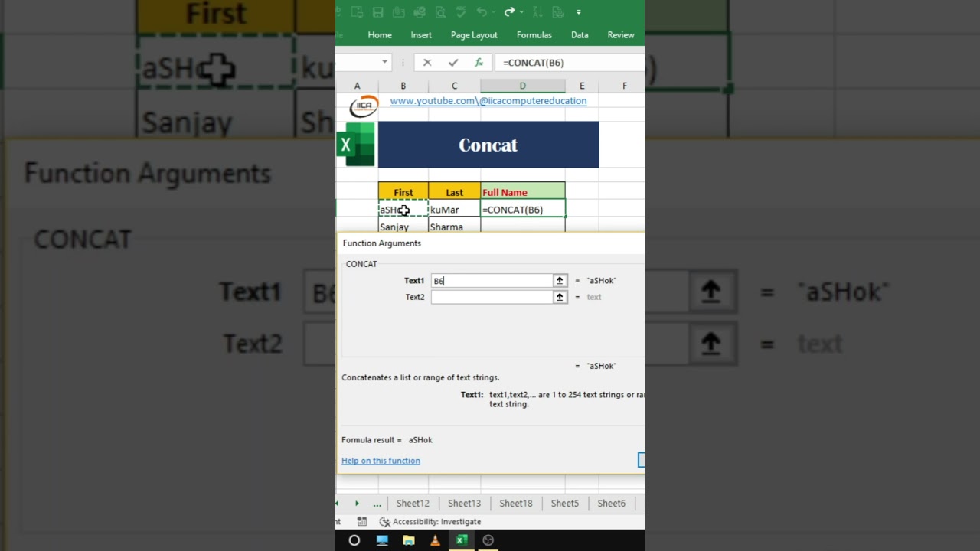Open the Undo history dropdown arrow

(494, 12)
